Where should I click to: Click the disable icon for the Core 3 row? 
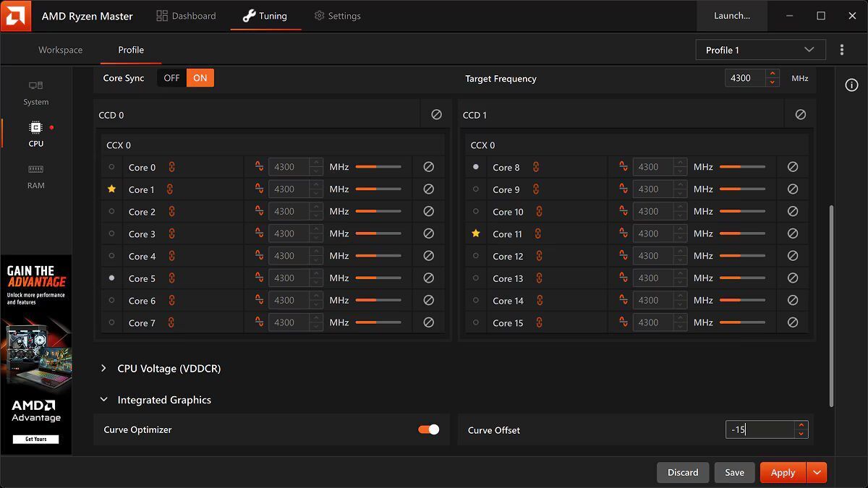[428, 234]
